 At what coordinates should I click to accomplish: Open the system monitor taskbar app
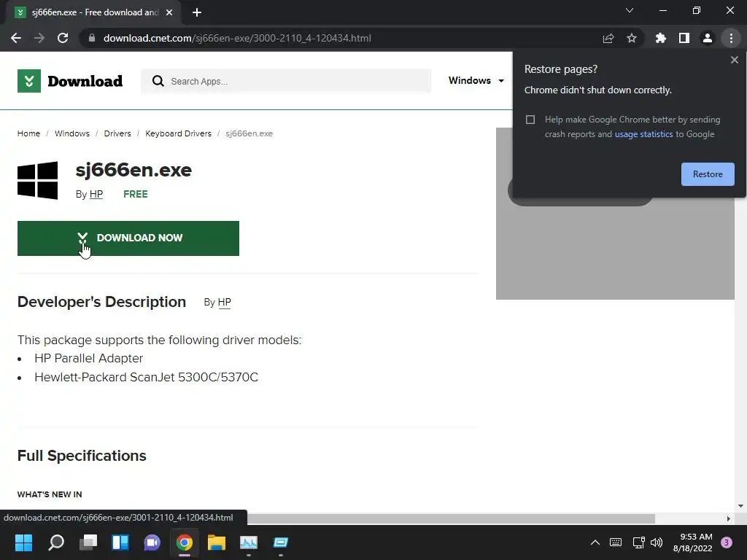click(x=249, y=542)
